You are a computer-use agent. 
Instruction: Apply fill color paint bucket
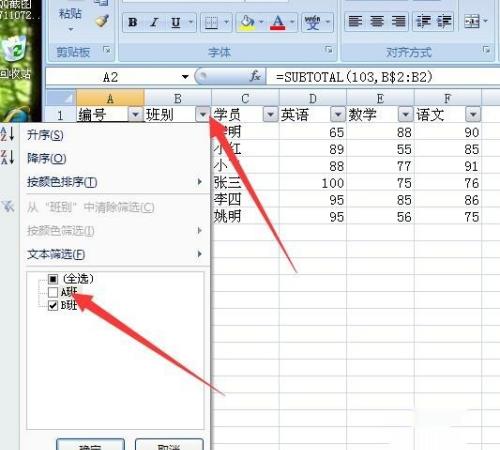(x=247, y=22)
